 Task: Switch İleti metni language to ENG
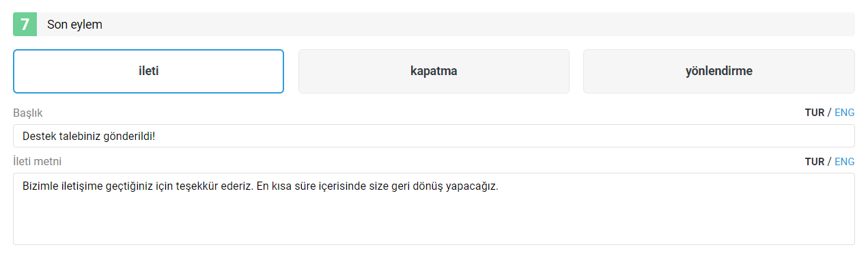[x=844, y=162]
